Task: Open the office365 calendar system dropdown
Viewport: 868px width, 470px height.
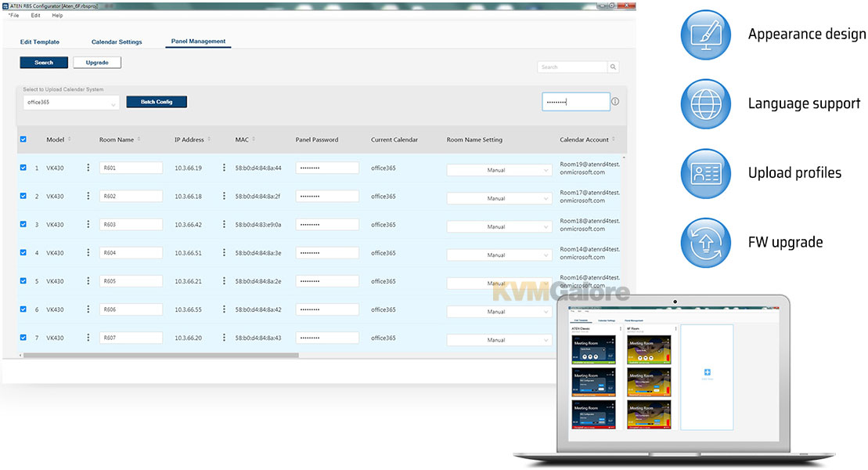Action: click(71, 103)
